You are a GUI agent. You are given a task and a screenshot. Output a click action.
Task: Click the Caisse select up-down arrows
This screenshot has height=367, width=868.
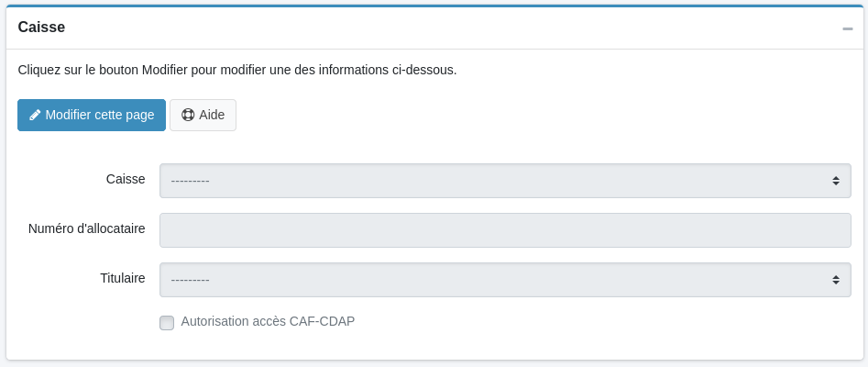click(x=836, y=181)
